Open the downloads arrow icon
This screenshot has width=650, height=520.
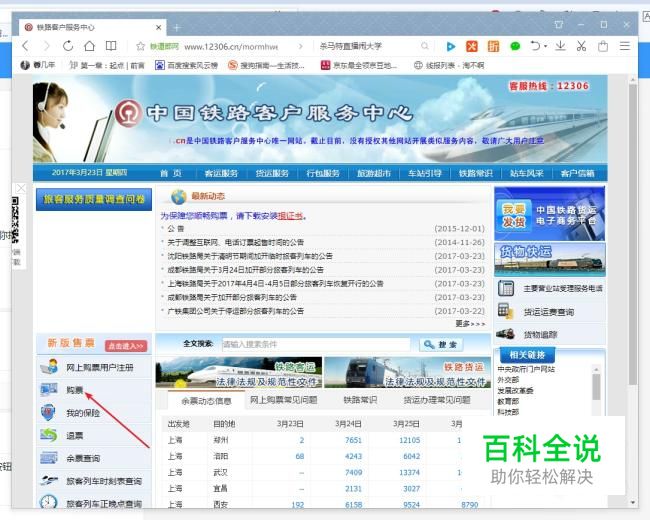(560, 46)
